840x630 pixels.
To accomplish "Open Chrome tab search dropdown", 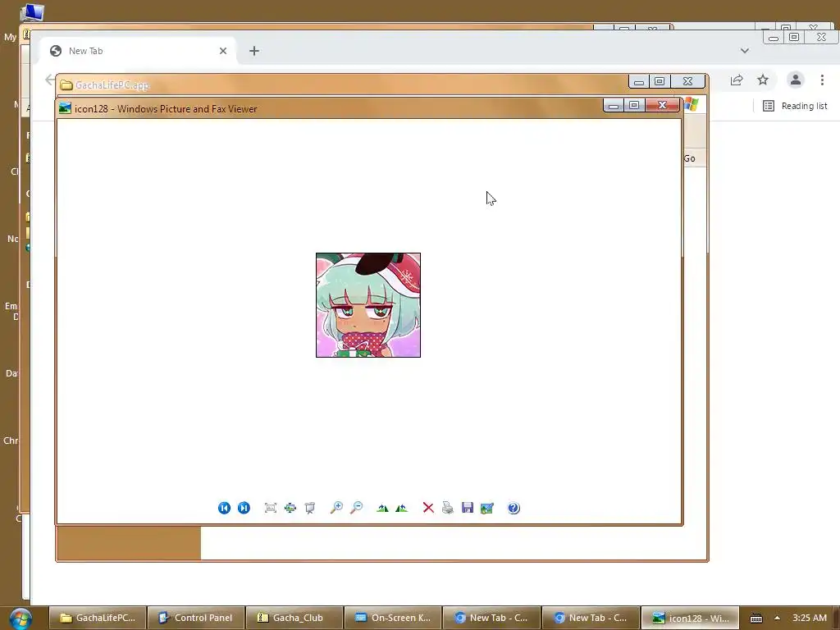I will 745,51.
